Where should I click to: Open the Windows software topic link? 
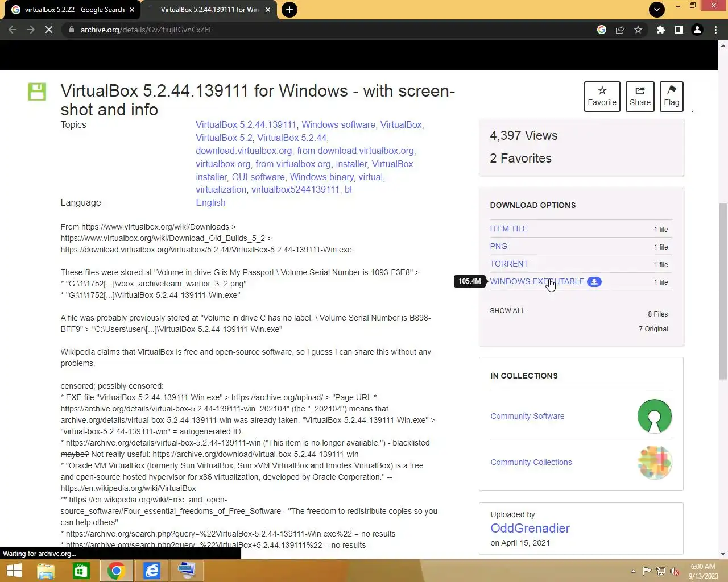tap(338, 124)
